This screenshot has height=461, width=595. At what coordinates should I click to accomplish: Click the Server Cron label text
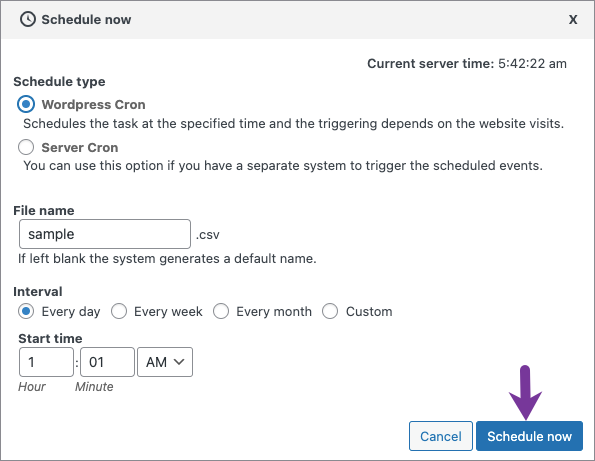coord(80,147)
